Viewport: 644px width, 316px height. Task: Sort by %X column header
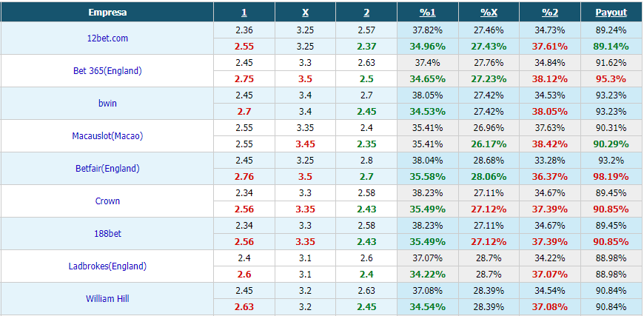point(489,13)
